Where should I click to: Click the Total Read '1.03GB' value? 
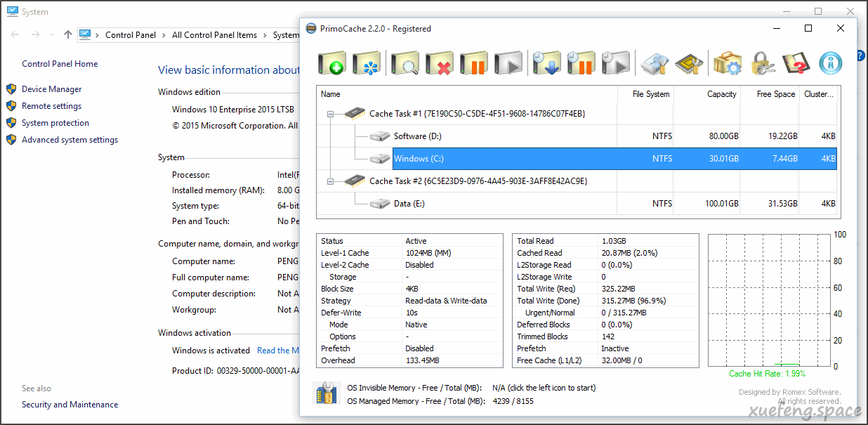[614, 241]
